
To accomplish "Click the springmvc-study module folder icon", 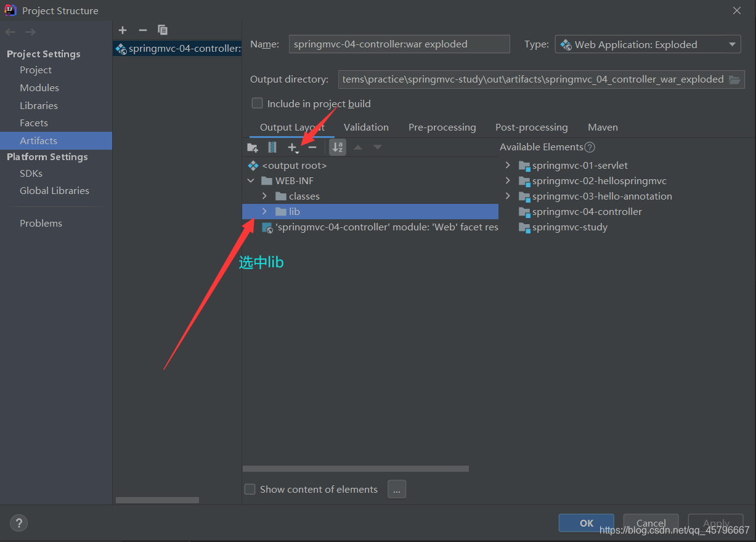I will (524, 227).
